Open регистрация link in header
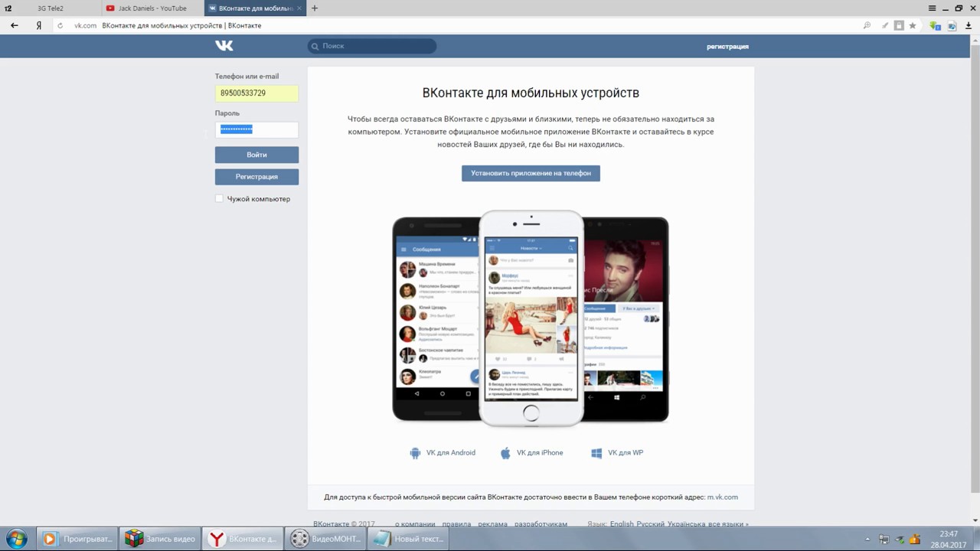The width and height of the screenshot is (980, 551). (727, 47)
